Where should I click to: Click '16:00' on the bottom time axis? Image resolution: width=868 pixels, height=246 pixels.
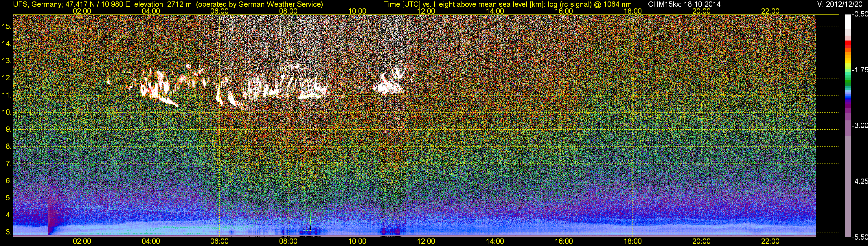click(x=564, y=241)
